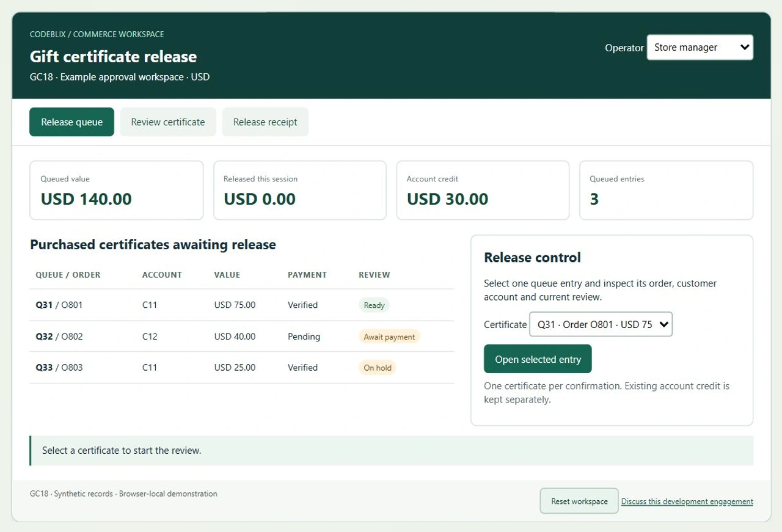782x532 pixels.
Task: Click the Gift certificate release heading
Action: (113, 57)
